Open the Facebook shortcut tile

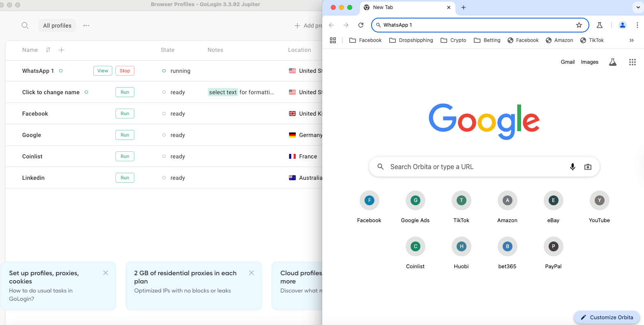click(x=369, y=207)
